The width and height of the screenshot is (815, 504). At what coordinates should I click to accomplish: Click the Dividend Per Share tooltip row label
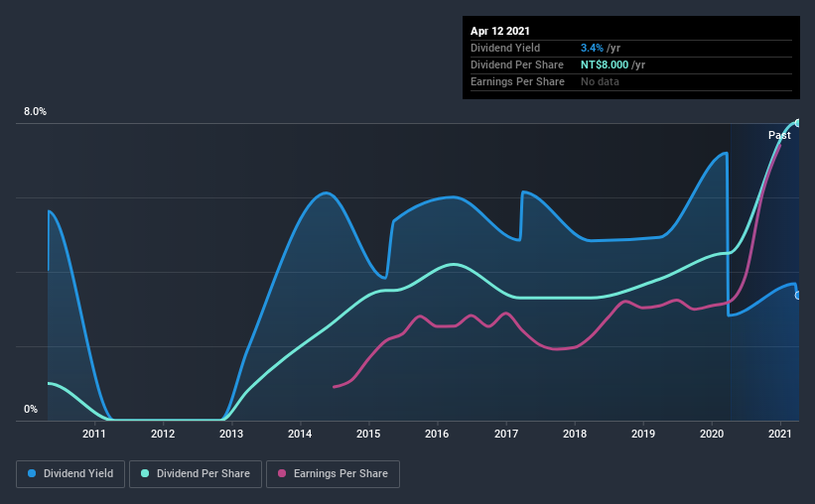coord(517,64)
